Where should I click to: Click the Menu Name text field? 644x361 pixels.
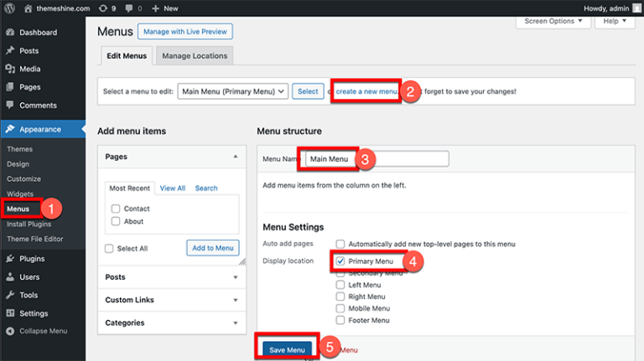377,158
